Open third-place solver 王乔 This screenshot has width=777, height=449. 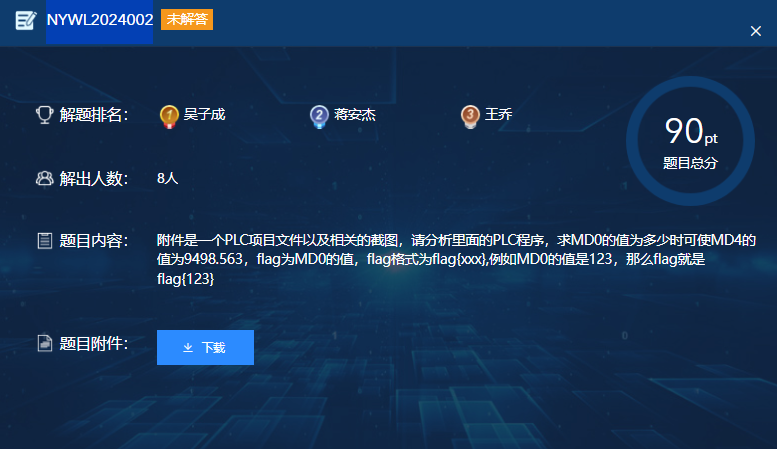(499, 115)
